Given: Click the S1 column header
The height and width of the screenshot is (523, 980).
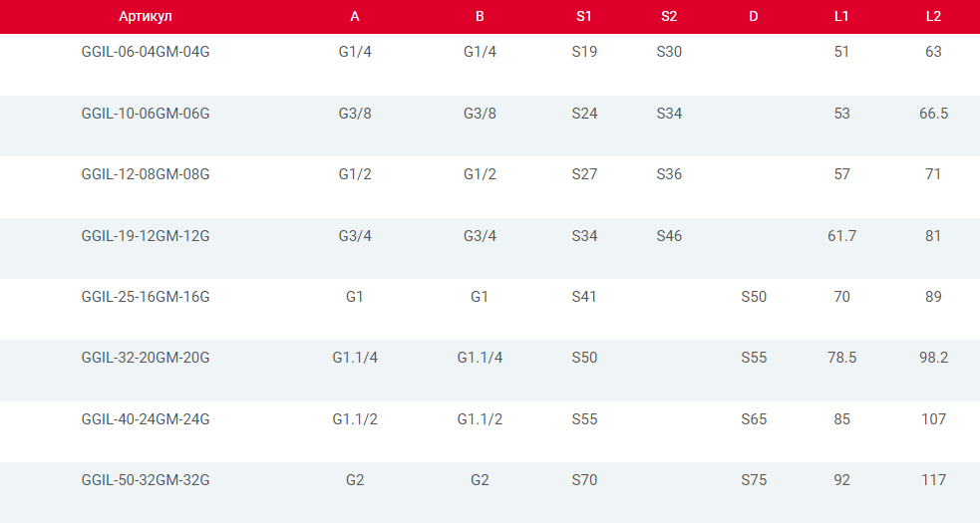Looking at the screenshot, I should pos(584,17).
